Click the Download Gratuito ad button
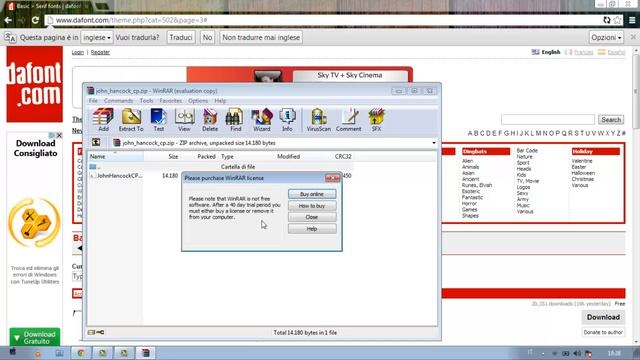 [x=35, y=337]
